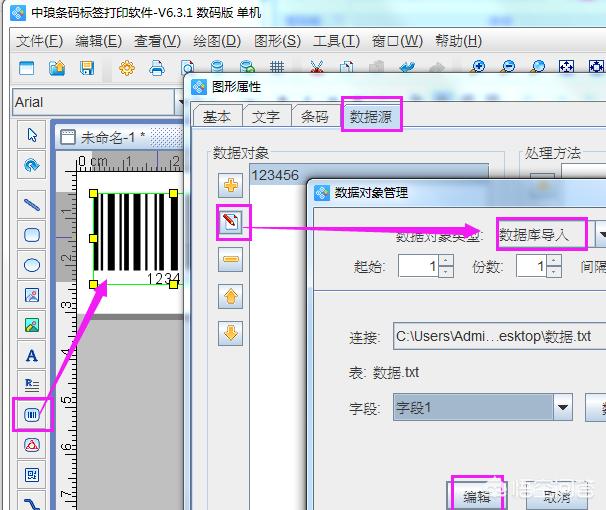Select the QR code tool

[32, 475]
